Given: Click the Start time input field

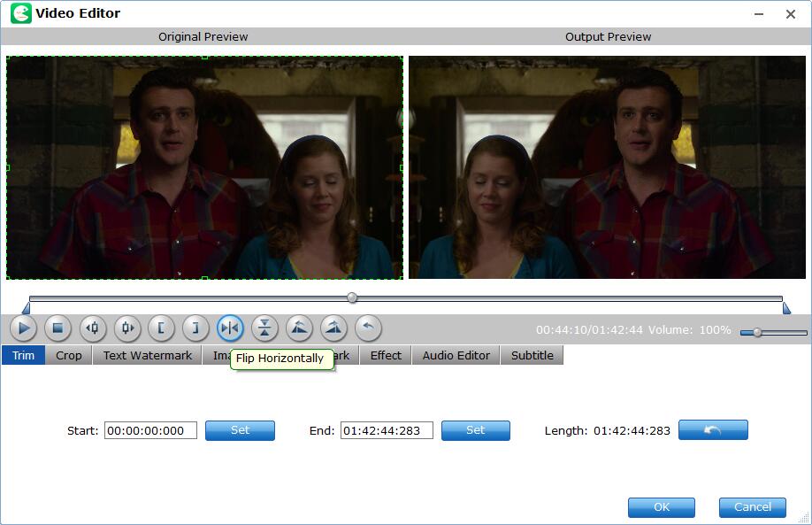Looking at the screenshot, I should (x=150, y=430).
